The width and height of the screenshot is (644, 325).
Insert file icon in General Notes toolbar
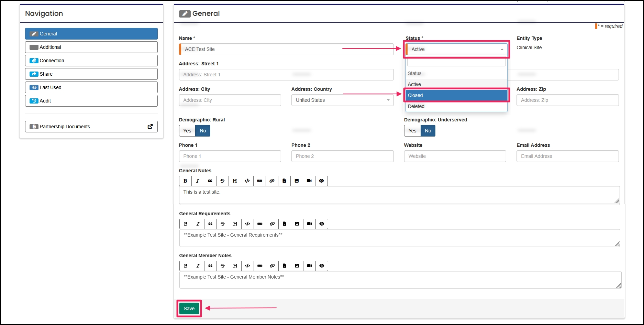(284, 181)
